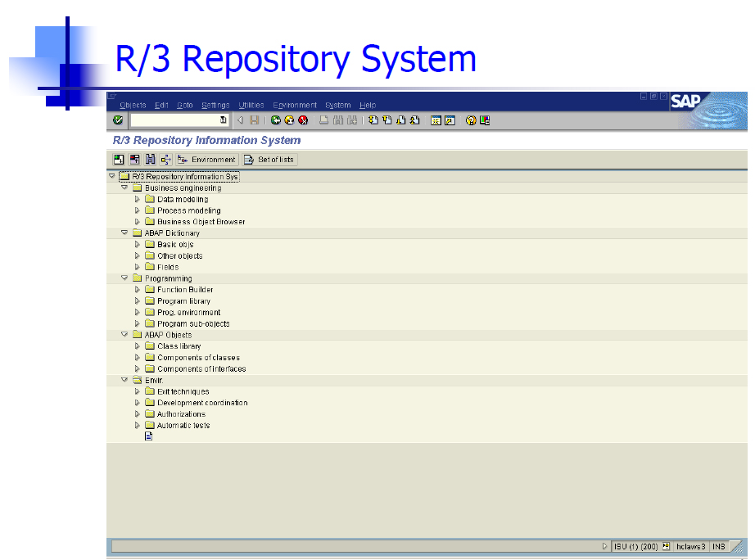
Task: Open Help with the yellow question mark icon
Action: (x=471, y=120)
